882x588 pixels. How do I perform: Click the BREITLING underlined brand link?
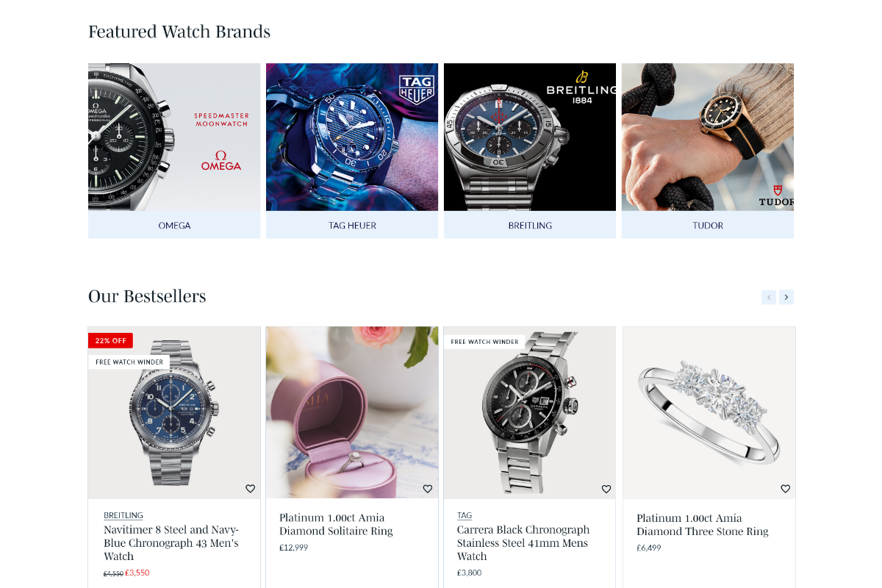[123, 515]
